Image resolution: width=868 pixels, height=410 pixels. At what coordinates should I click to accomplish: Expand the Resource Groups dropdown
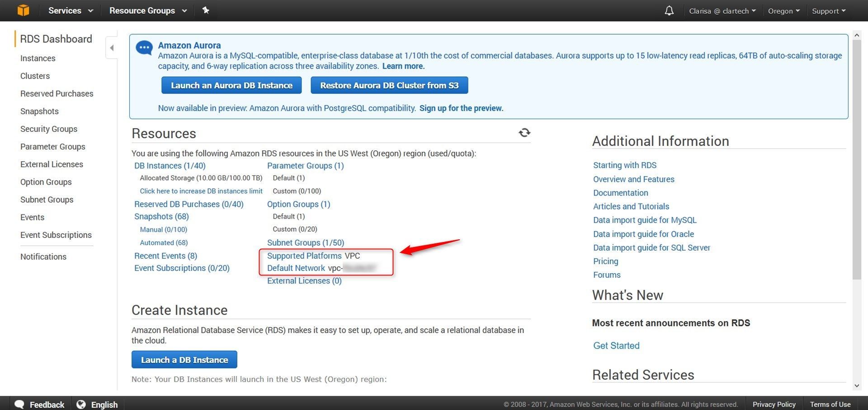click(x=148, y=10)
